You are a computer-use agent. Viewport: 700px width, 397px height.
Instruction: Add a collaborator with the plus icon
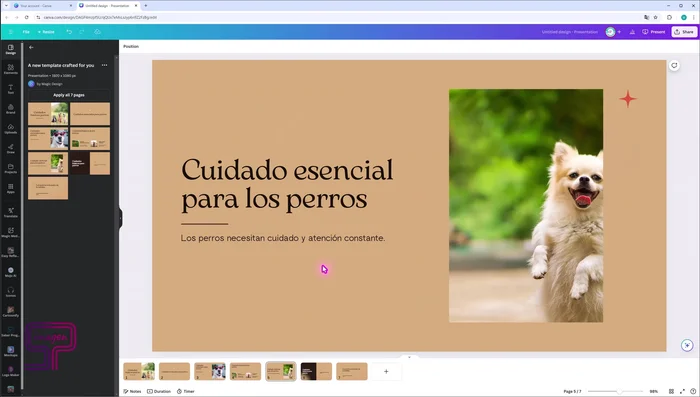[619, 32]
